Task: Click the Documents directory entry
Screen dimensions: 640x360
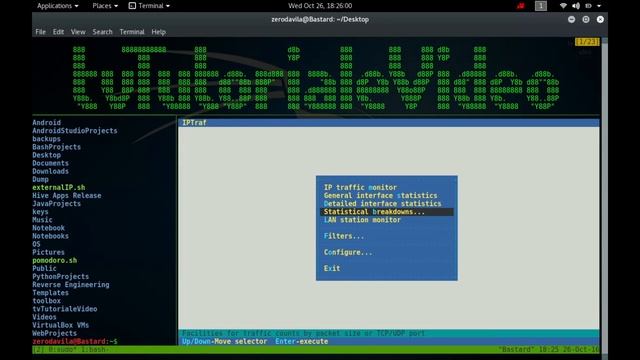Action: [x=51, y=163]
